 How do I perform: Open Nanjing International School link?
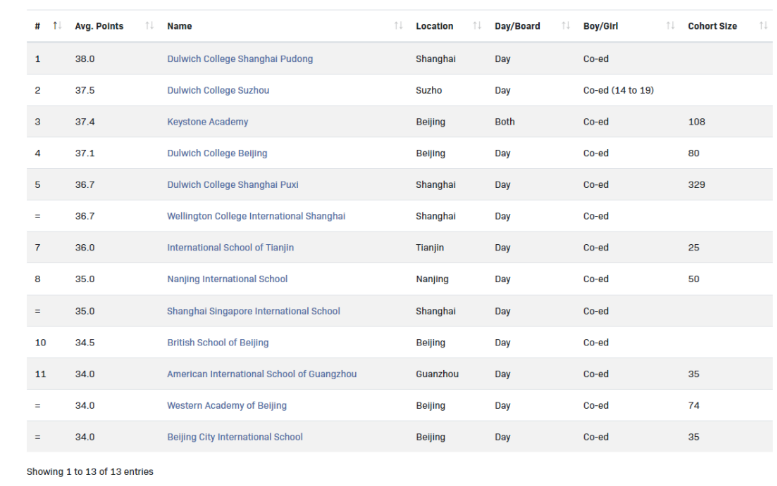(x=227, y=279)
